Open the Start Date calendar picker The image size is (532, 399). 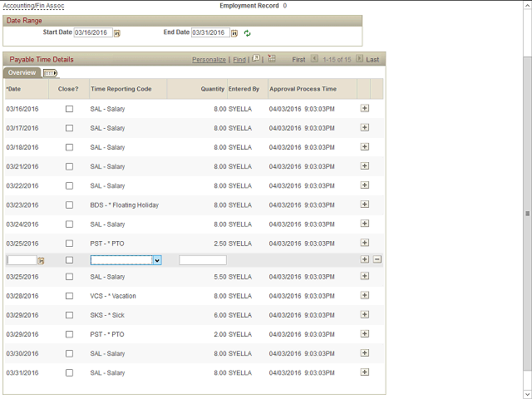(x=117, y=33)
